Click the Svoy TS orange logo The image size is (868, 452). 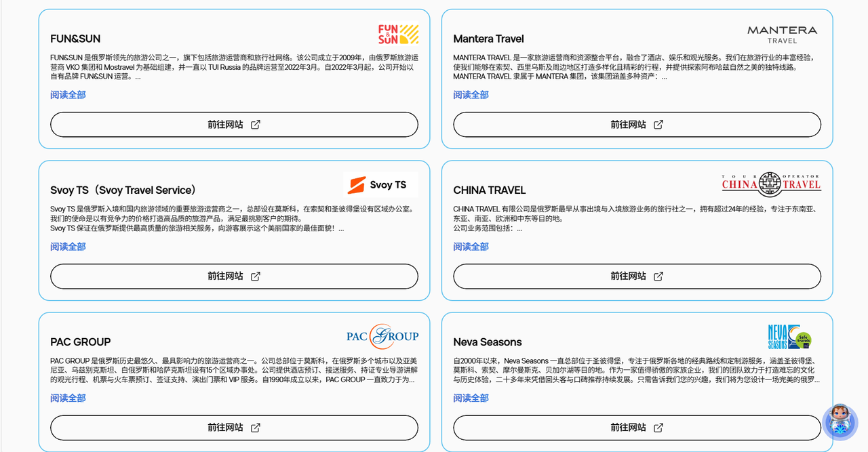point(381,185)
